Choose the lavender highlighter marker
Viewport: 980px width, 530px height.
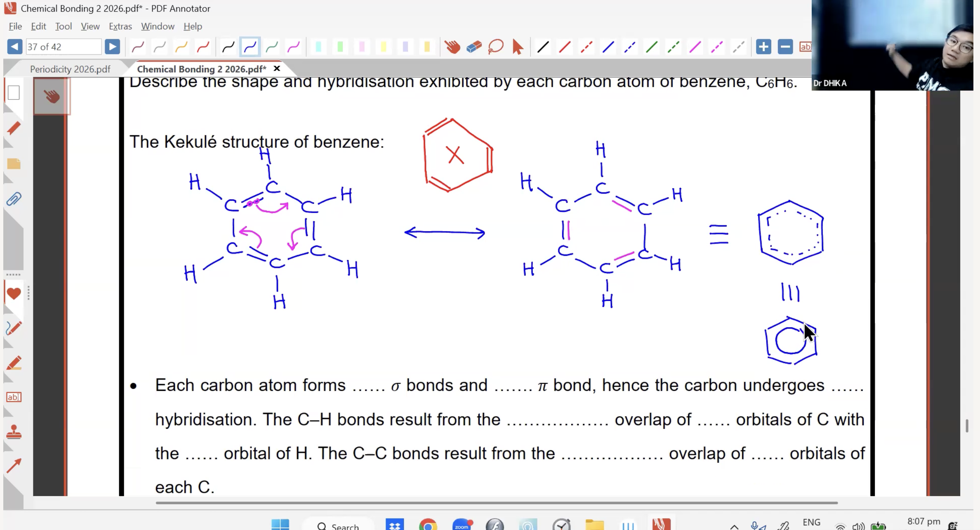(x=405, y=47)
